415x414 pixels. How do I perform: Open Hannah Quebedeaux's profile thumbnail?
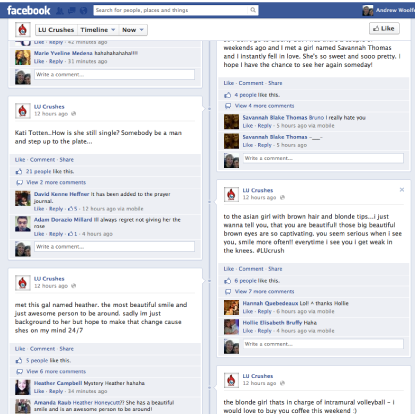point(231,307)
